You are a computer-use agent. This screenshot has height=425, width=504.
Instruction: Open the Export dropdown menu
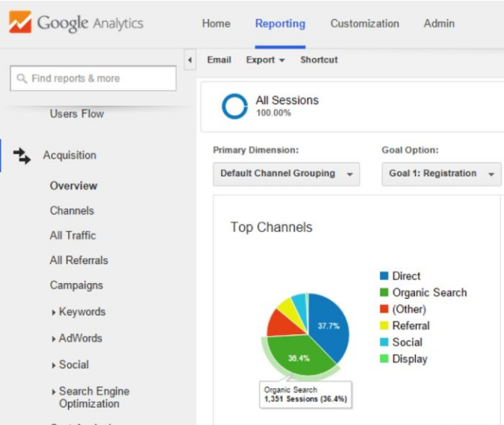(266, 60)
